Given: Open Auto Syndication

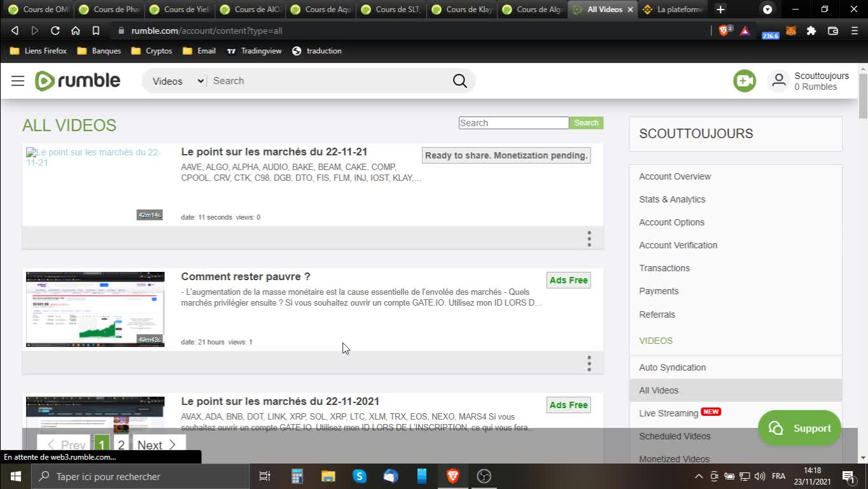Looking at the screenshot, I should click(672, 367).
